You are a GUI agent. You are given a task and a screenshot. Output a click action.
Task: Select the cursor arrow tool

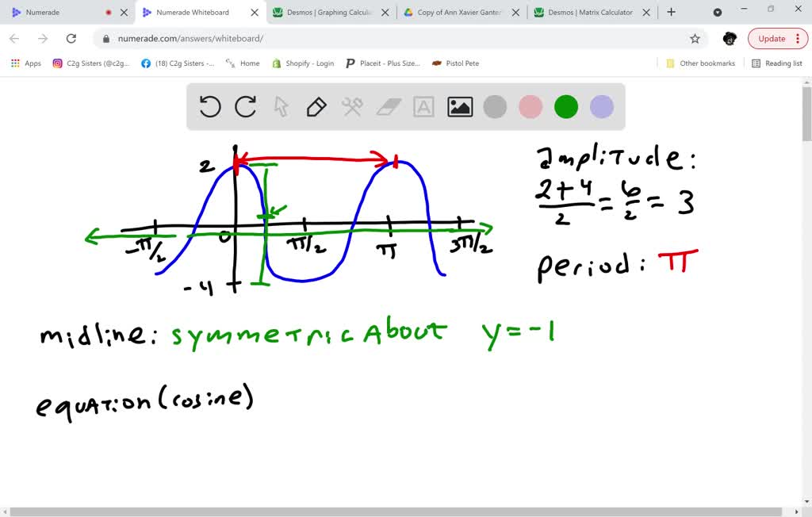tap(281, 105)
